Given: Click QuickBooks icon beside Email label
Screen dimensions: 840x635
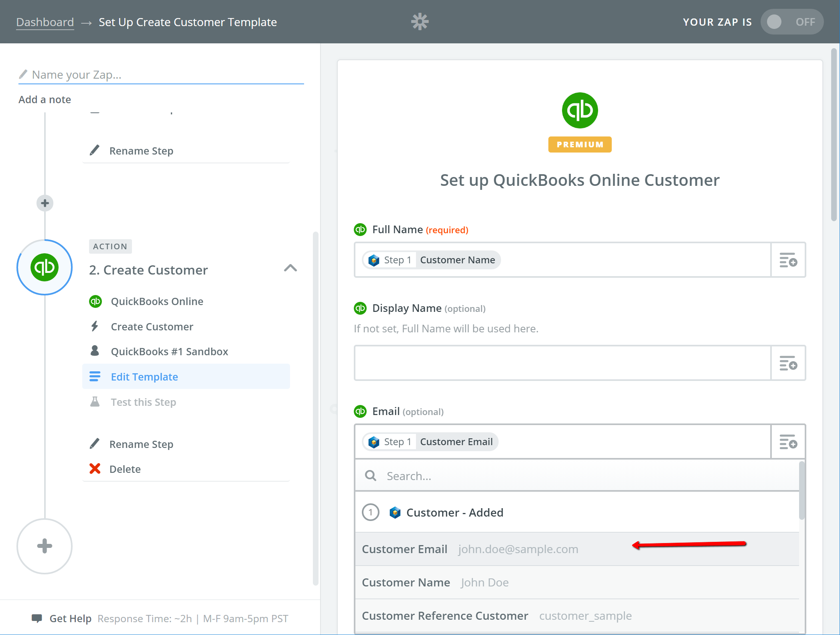Looking at the screenshot, I should [x=360, y=411].
